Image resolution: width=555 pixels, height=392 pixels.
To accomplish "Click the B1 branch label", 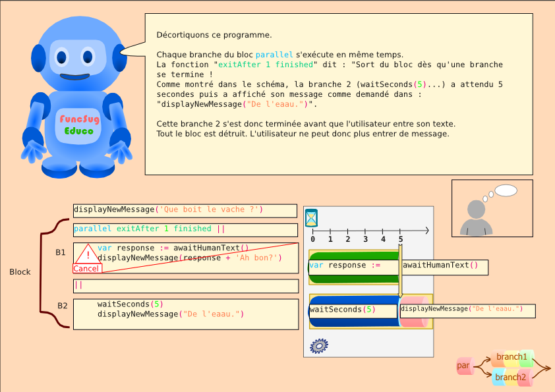I will (60, 252).
